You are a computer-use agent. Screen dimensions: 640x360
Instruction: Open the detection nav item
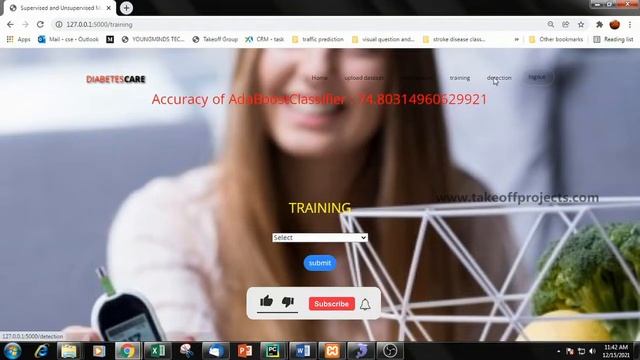[x=499, y=78]
